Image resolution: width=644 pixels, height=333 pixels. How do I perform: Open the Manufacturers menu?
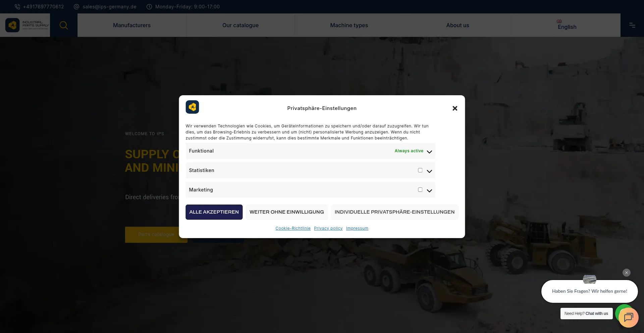[x=132, y=25]
